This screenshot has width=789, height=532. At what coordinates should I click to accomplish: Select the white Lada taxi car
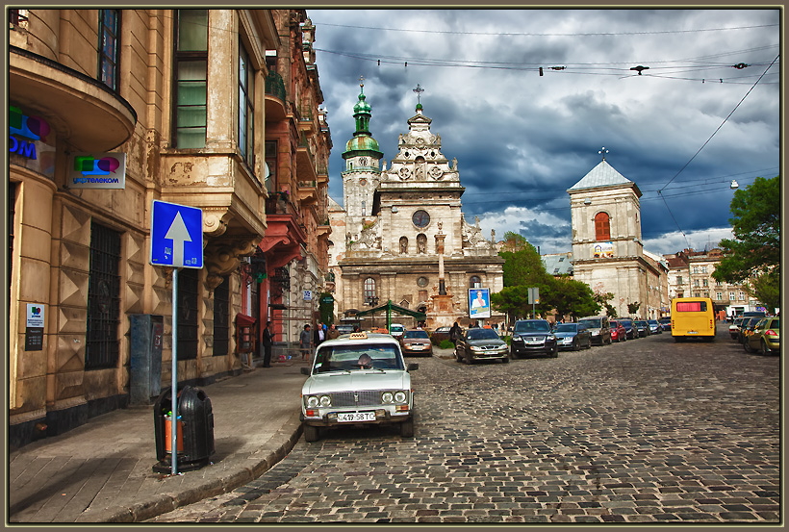pyautogui.click(x=358, y=383)
